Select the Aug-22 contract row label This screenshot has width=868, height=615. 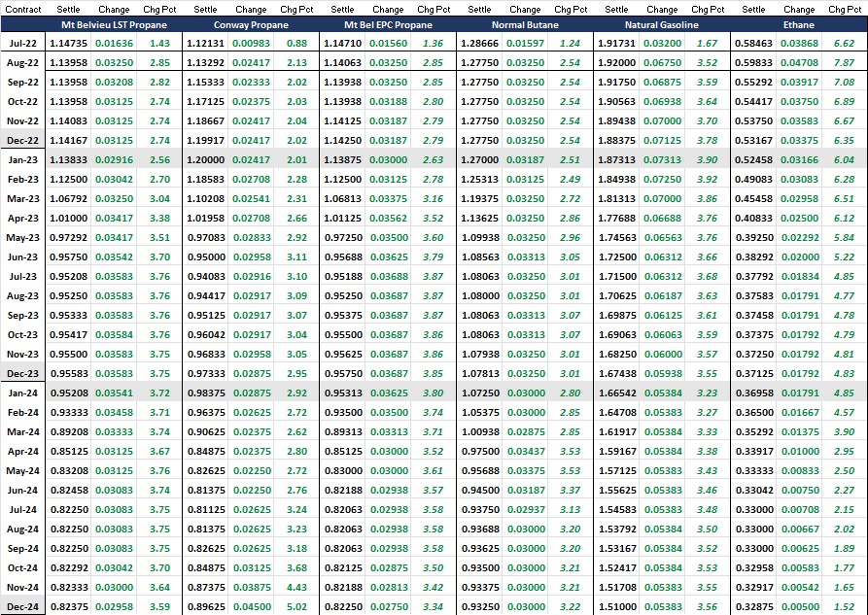22,62
